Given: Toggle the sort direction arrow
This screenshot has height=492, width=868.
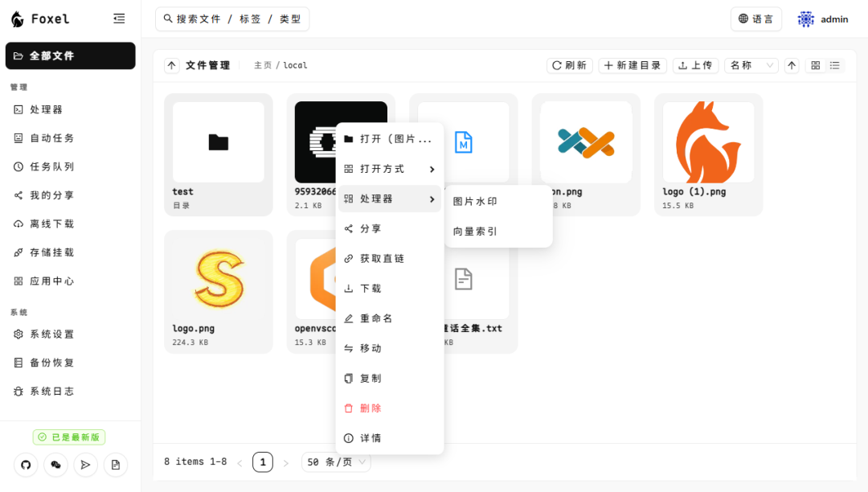Looking at the screenshot, I should point(792,65).
